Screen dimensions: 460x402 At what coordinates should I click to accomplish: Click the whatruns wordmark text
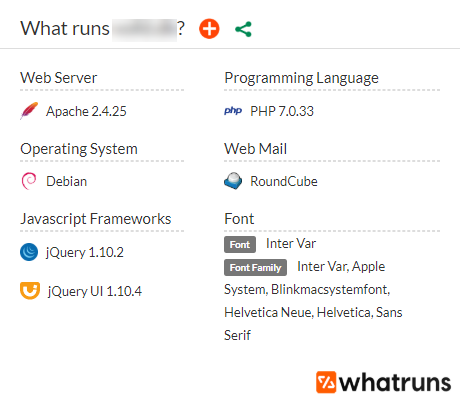click(395, 382)
